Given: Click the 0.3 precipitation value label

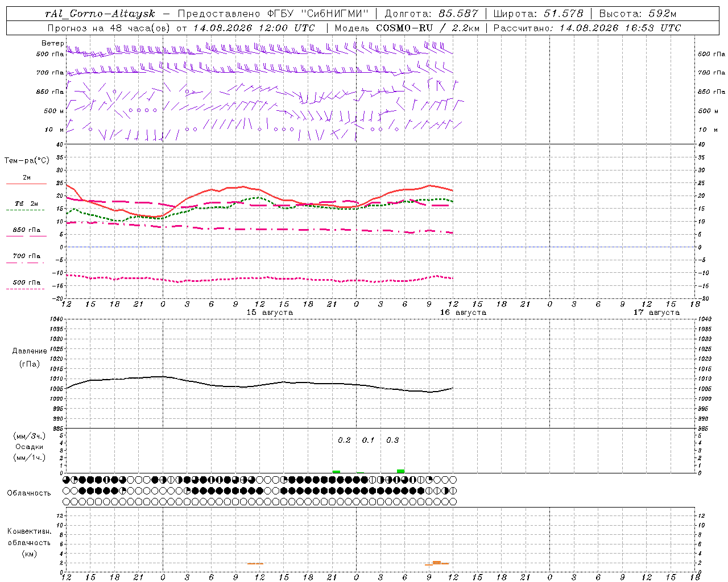Looking at the screenshot, I should [392, 440].
